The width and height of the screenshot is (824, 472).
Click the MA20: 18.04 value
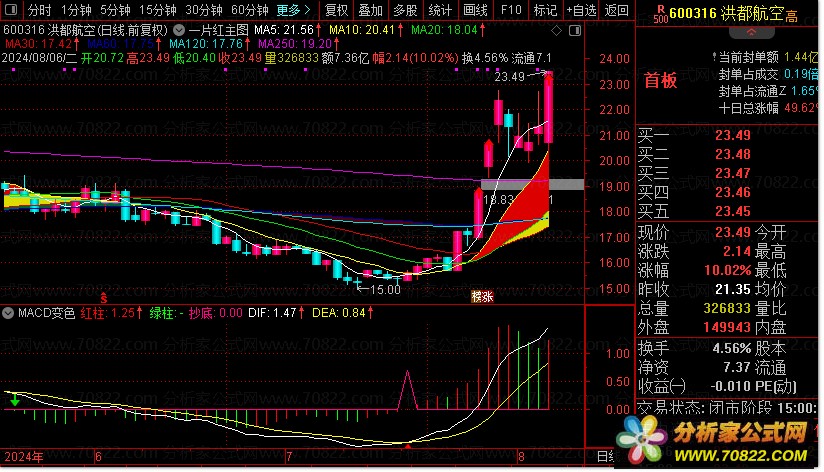coord(444,30)
